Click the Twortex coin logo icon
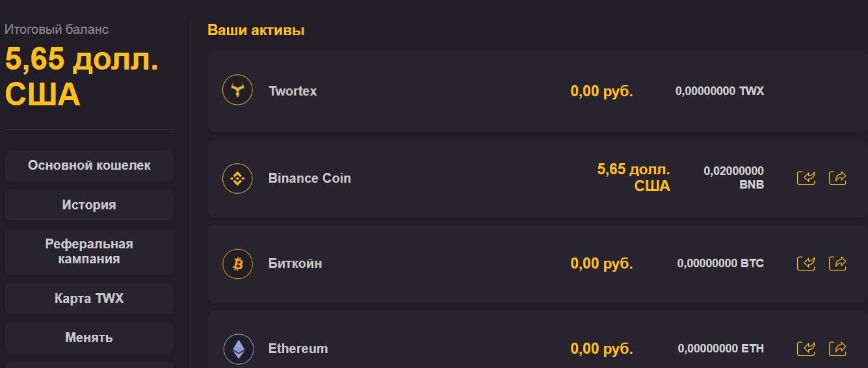The image size is (868, 368). point(237,90)
